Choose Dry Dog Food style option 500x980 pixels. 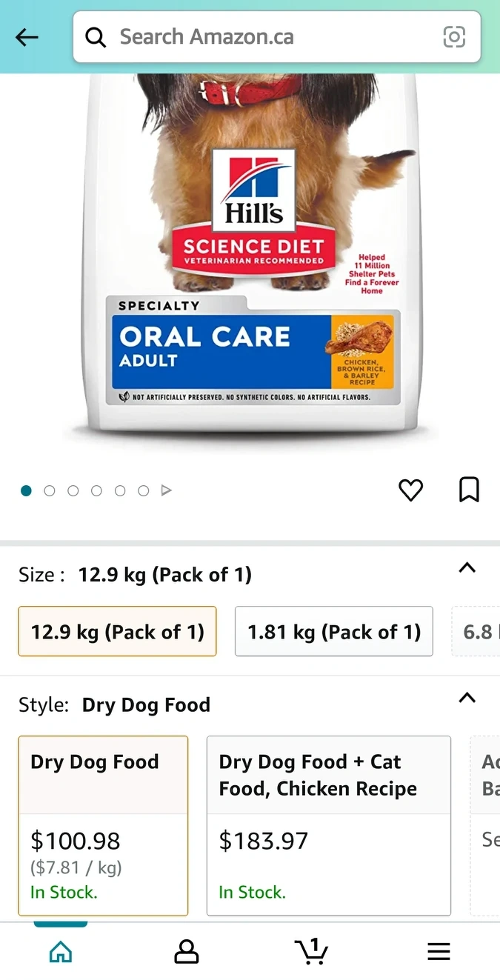103,826
